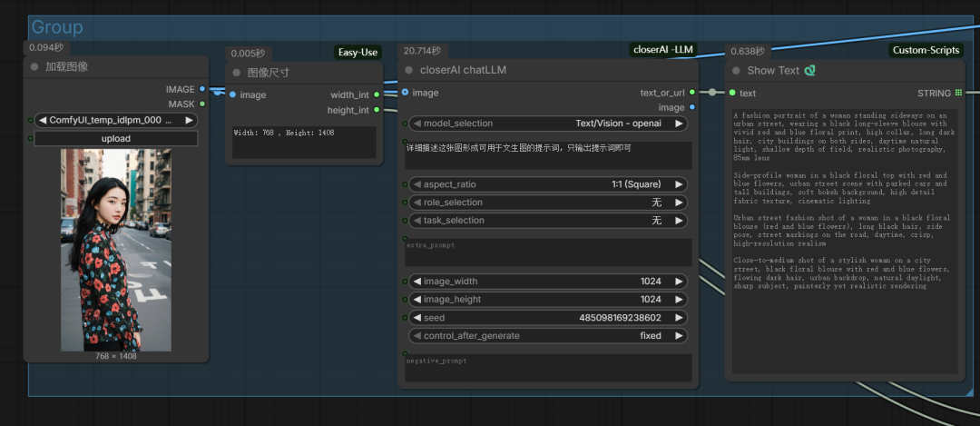Decrease image_height with left arrow

(416, 300)
